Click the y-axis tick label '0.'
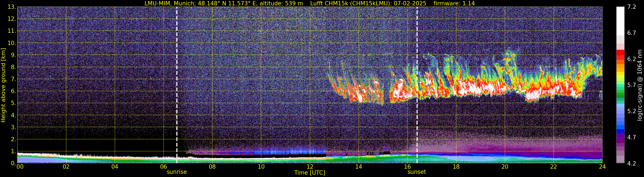Image resolution: width=644 pixels, height=177 pixels. click(x=13, y=163)
